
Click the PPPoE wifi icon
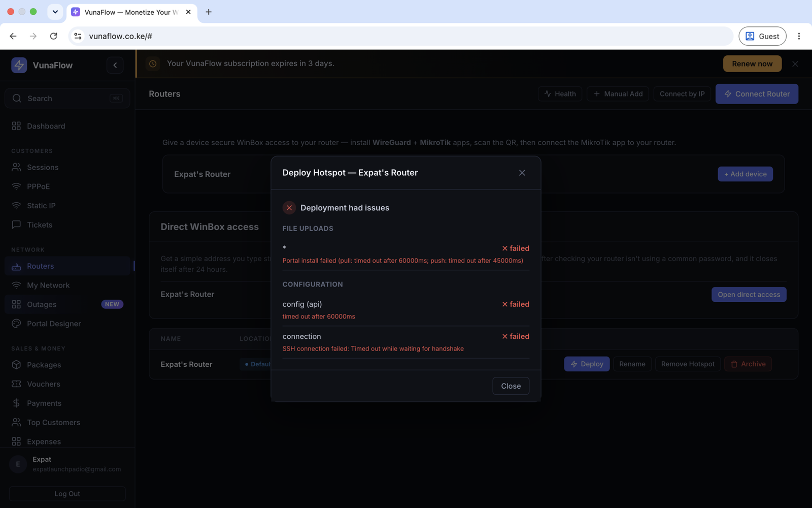pyautogui.click(x=16, y=186)
